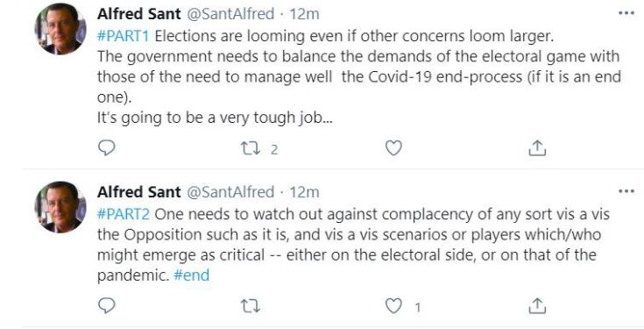Open @SantAlfred handle on second tweet
Image resolution: width=644 pixels, height=329 pixels.
click(x=230, y=191)
